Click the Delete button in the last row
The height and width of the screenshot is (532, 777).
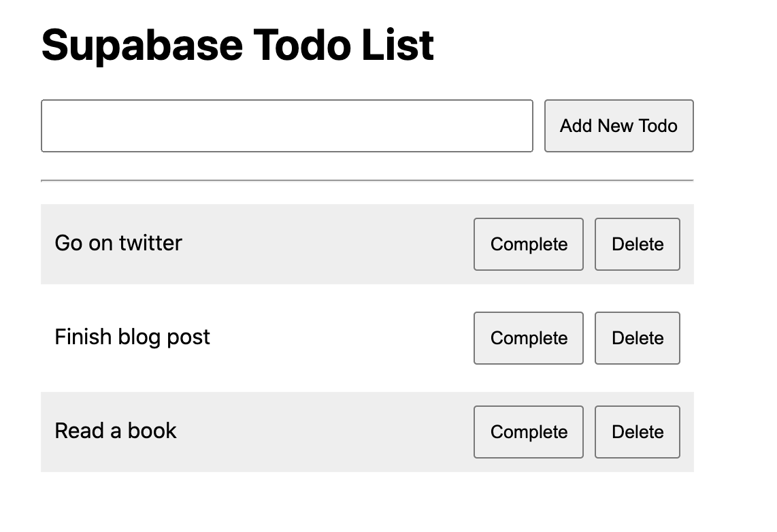point(637,432)
